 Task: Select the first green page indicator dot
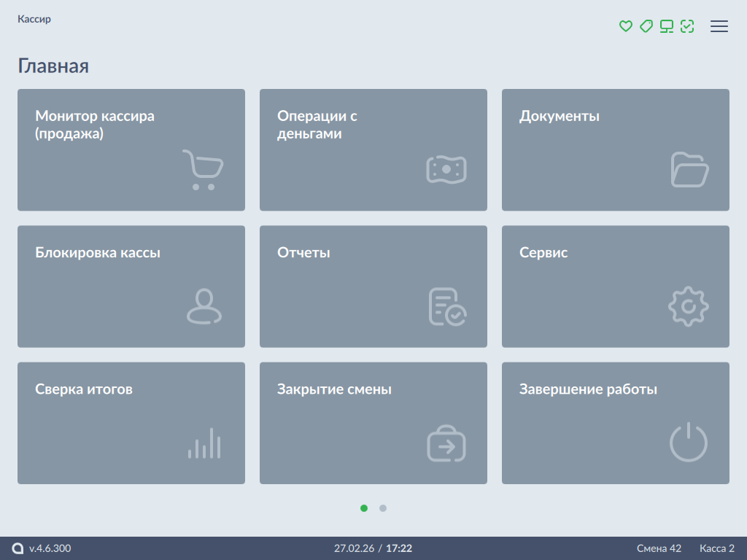(x=364, y=508)
